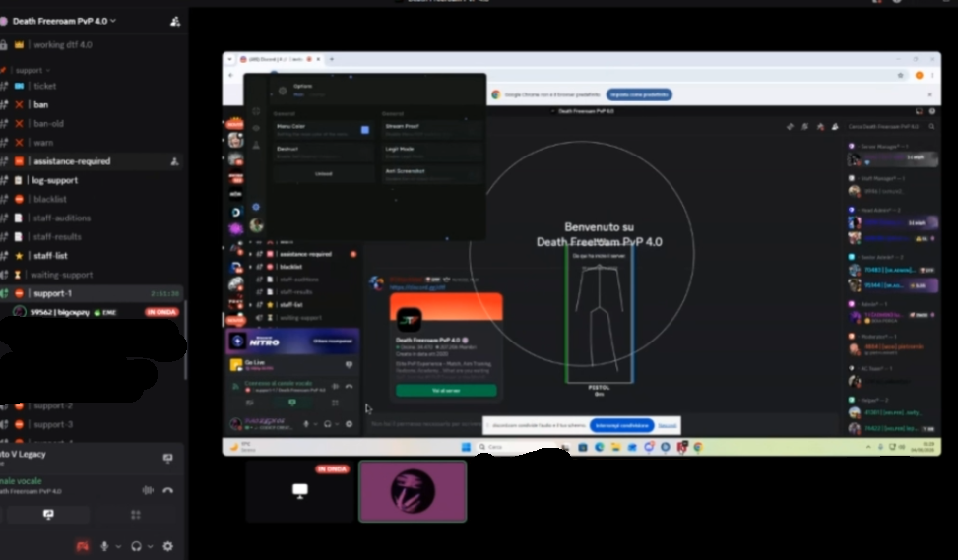Click the Unload button in Options menu

[323, 174]
